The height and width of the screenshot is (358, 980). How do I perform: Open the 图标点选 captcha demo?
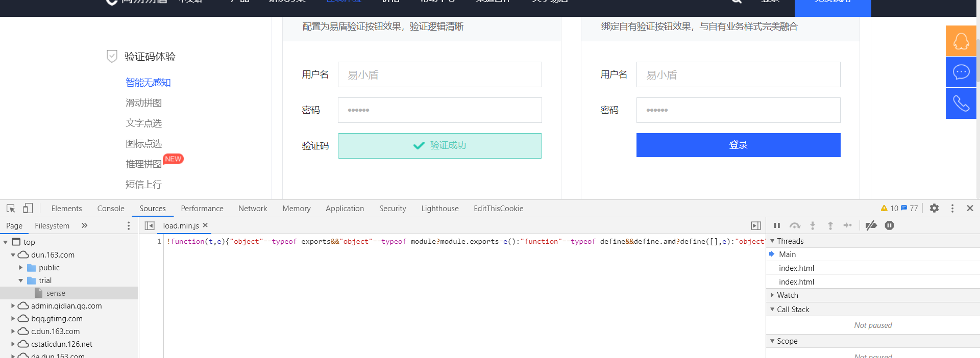[x=143, y=144]
